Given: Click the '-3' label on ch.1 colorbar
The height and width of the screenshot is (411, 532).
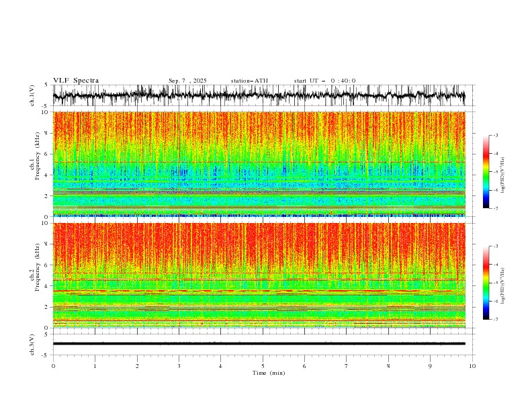Looking at the screenshot, I should 496,135.
